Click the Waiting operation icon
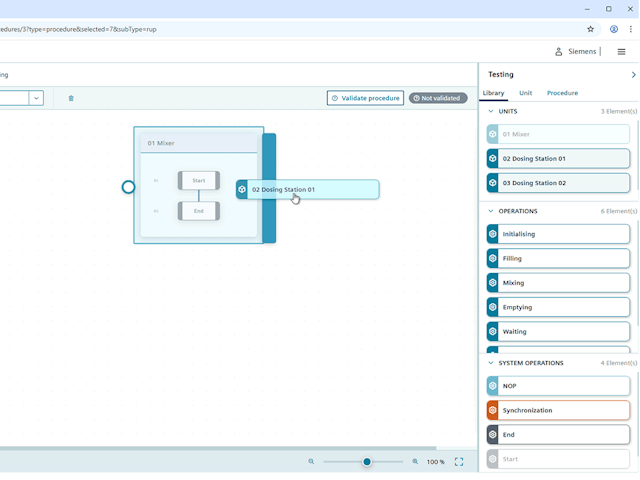 click(493, 331)
